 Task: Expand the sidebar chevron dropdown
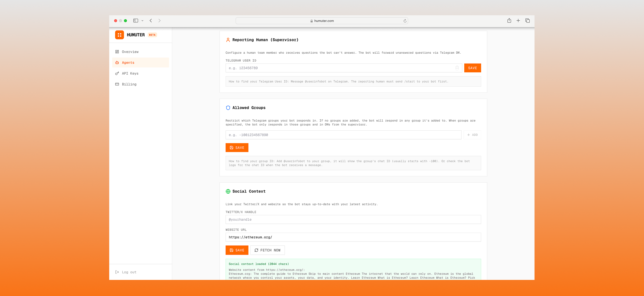[x=142, y=21]
